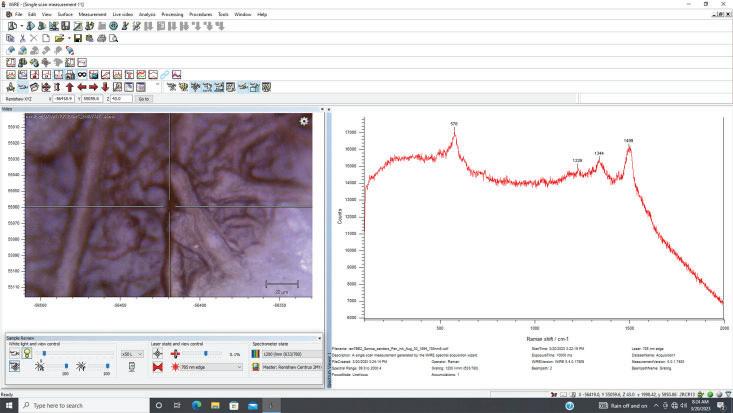The height and width of the screenshot is (413, 733).
Task: Click the red bowtie laser icon
Action: click(x=158, y=367)
